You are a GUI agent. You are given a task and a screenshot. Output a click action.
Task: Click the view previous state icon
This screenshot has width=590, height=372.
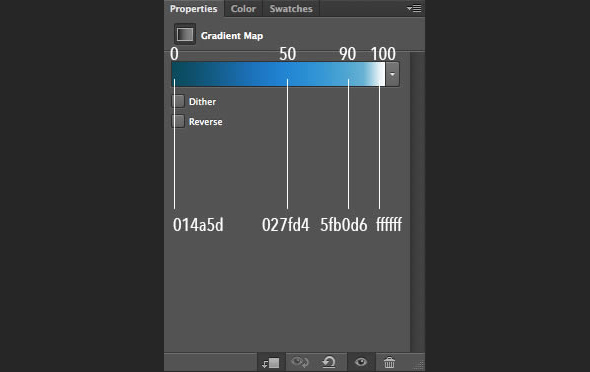[x=300, y=362]
